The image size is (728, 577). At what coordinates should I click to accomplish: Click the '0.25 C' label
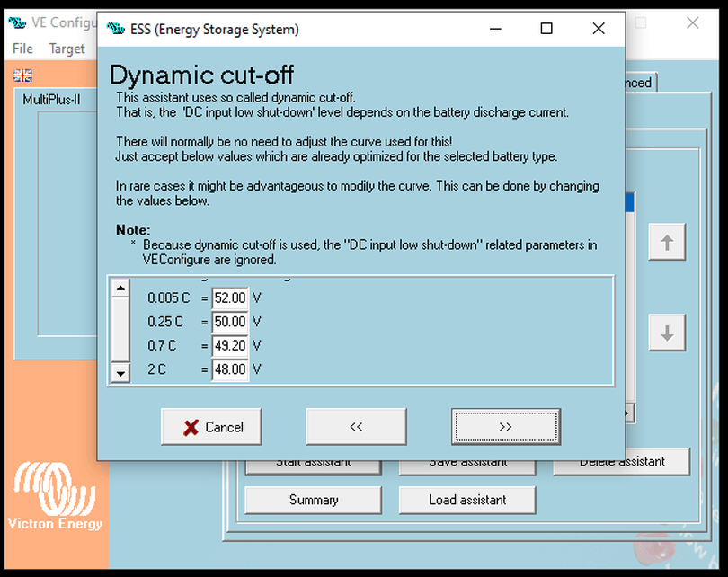[x=164, y=322]
